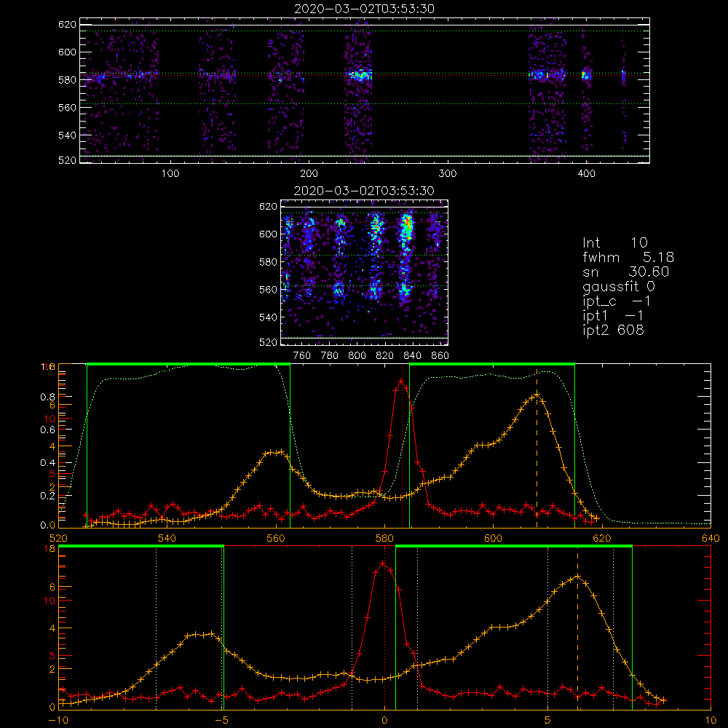Click the '760' x-axis label of middle image
This screenshot has height=728, width=728.
click(302, 356)
